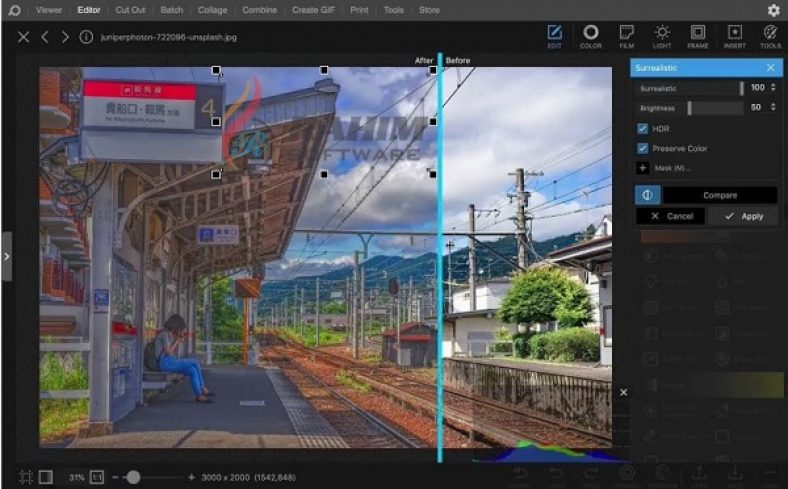
Task: Toggle the split compare view button
Action: (x=647, y=195)
